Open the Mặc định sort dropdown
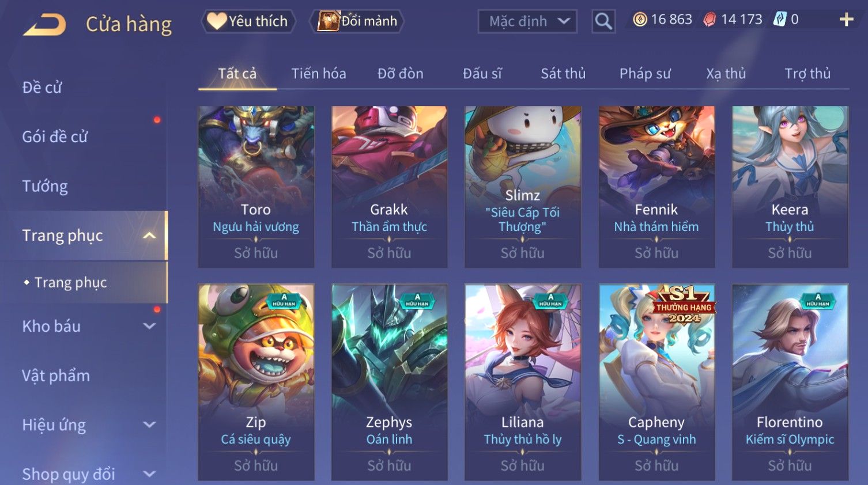Screen dimensions: 868x485 (527, 21)
